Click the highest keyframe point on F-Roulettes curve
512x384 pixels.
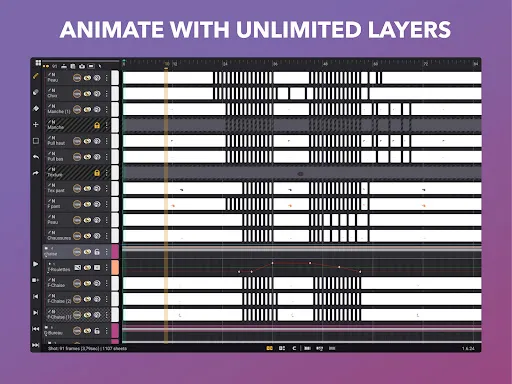272,263
